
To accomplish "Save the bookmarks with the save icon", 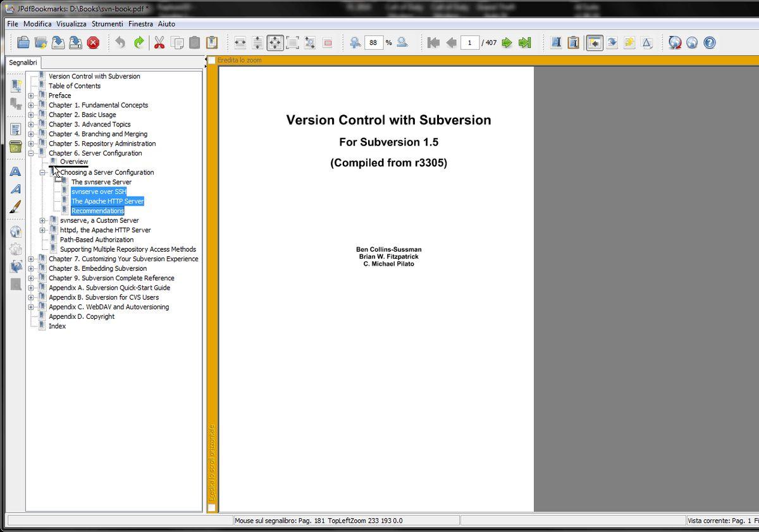I will (58, 42).
